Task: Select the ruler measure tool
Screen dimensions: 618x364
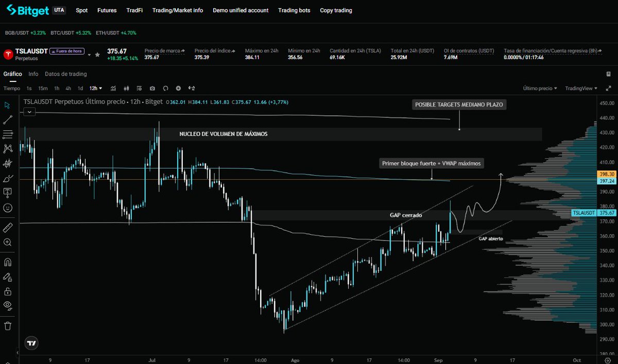Action: pyautogui.click(x=8, y=227)
